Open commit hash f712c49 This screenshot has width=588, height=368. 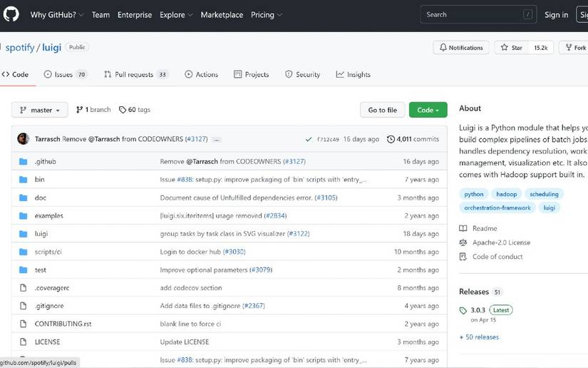[x=328, y=139]
